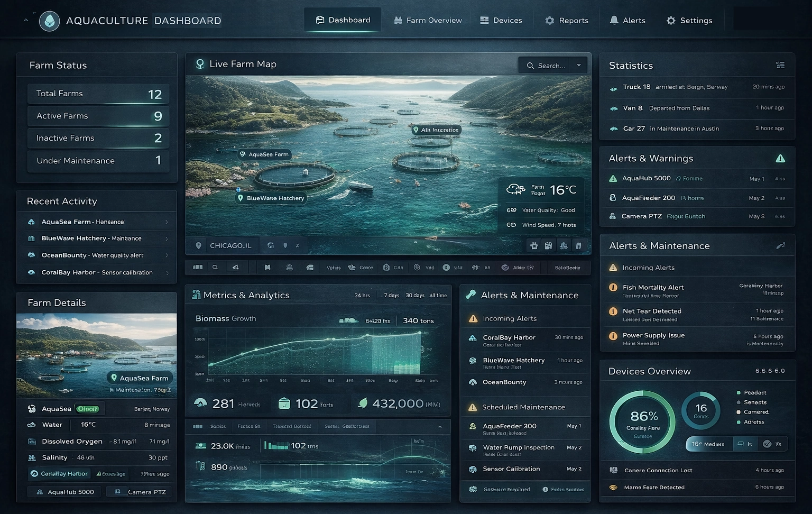This screenshot has width=812, height=514.
Task: Click the wrench icon in Alerts & Maintenance header
Action: [781, 245]
